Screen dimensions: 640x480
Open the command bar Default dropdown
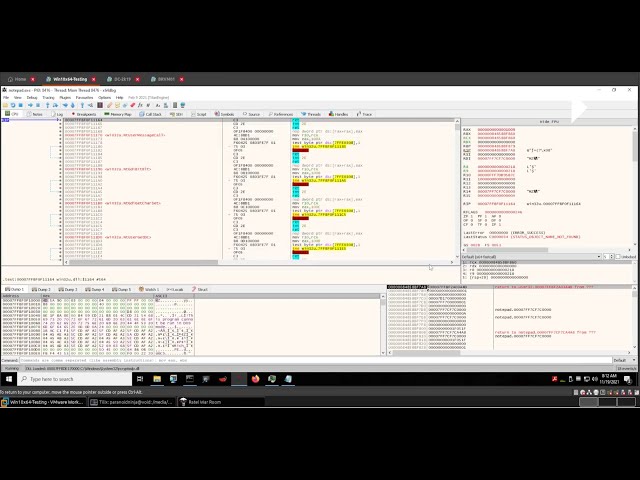coord(625,360)
